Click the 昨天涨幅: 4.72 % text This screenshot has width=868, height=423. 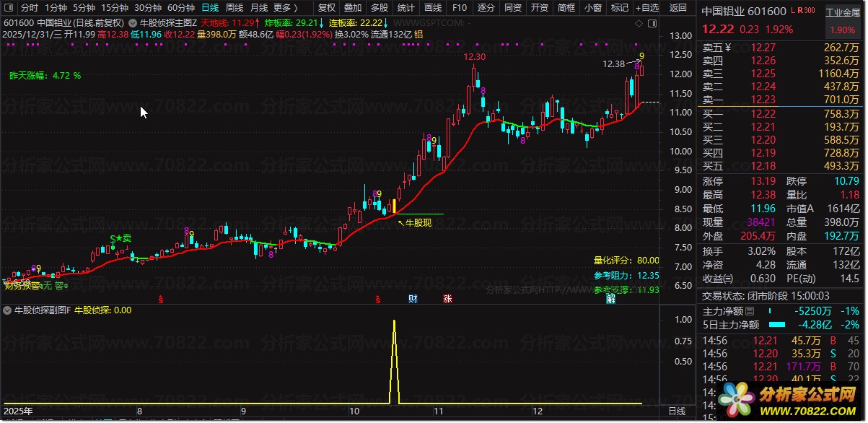45,75
